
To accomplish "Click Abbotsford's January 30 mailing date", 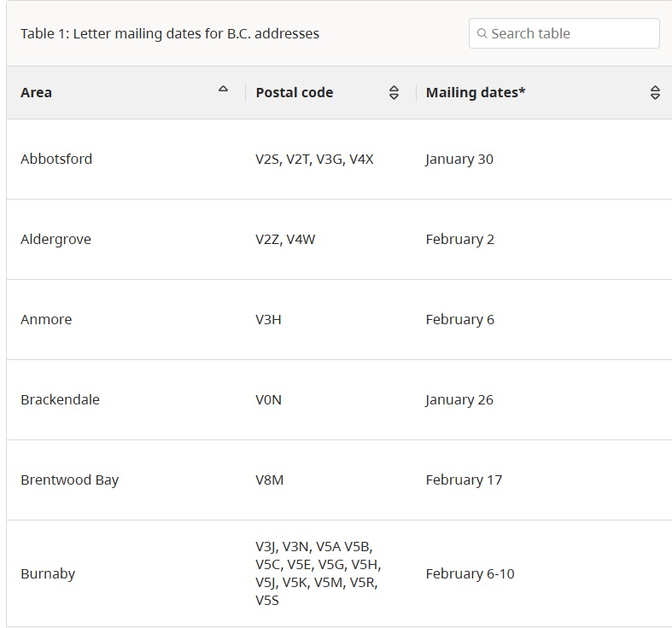I will 459,159.
